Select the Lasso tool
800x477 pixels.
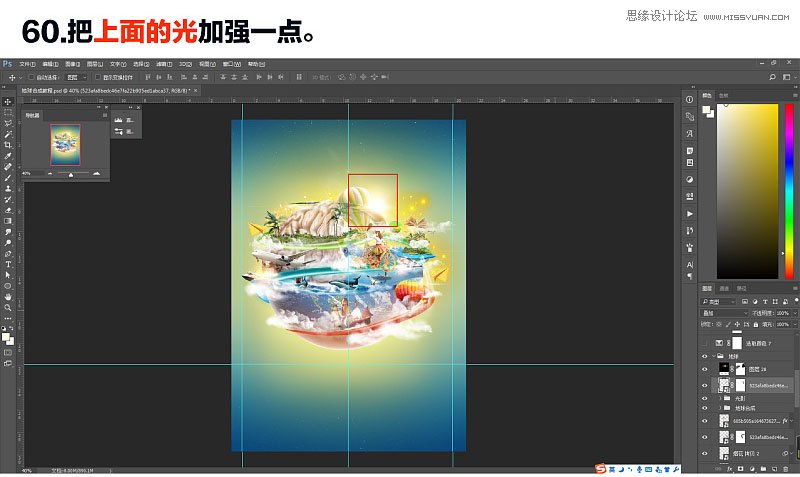point(8,123)
